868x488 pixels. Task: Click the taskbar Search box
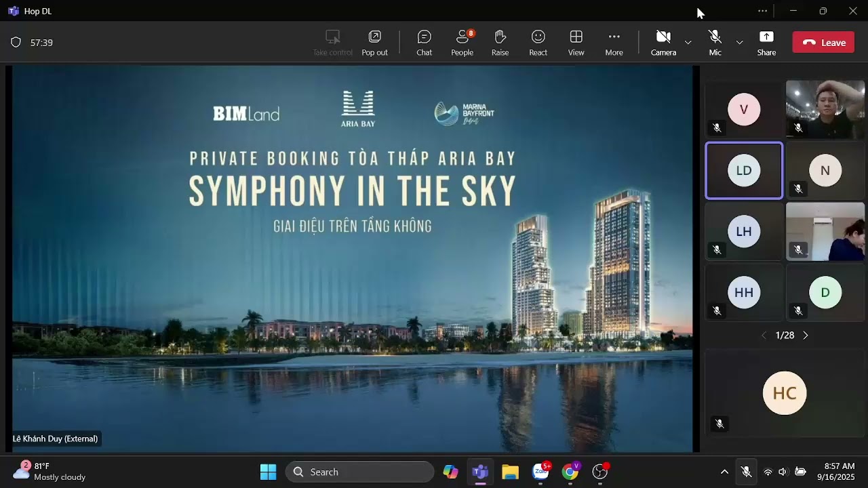tap(360, 472)
